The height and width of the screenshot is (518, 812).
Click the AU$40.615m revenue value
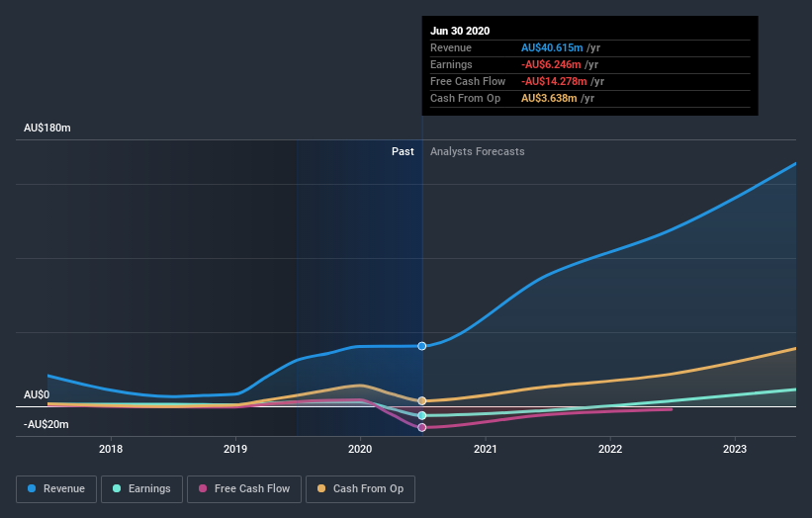pos(552,47)
